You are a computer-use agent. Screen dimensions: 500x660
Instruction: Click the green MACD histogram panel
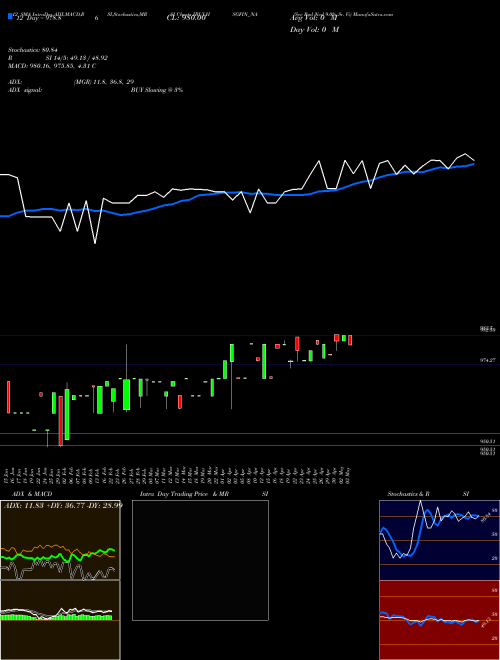click(x=60, y=620)
